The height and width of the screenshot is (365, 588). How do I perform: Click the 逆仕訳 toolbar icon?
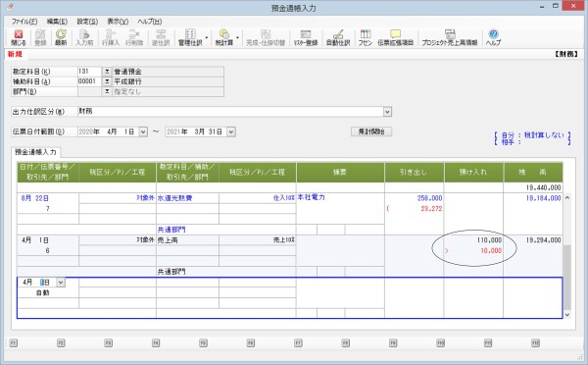point(161,37)
